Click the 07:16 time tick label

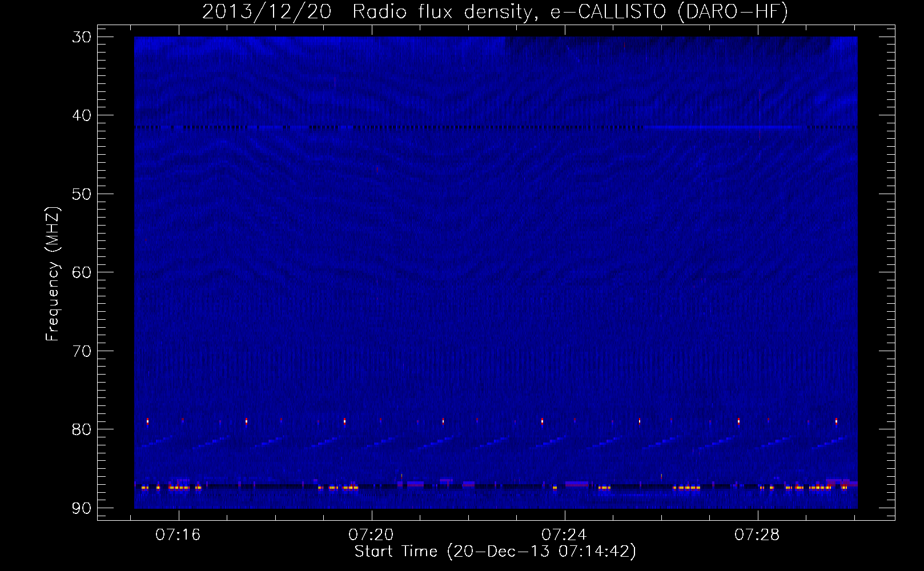pos(179,535)
